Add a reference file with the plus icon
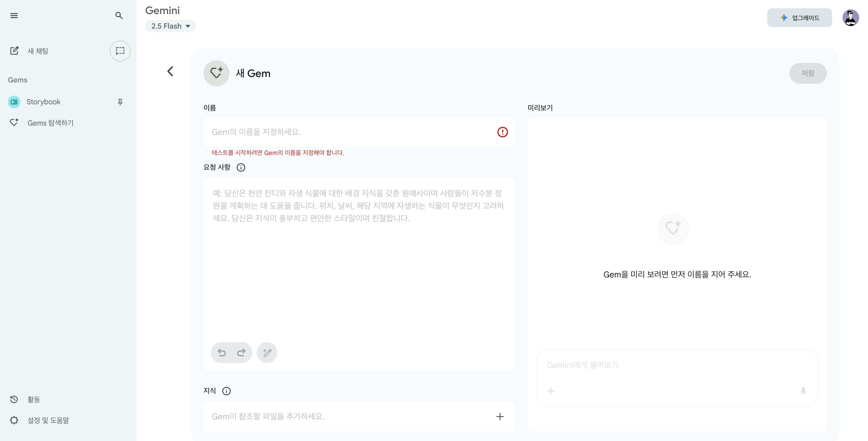The width and height of the screenshot is (868, 441). [x=500, y=416]
